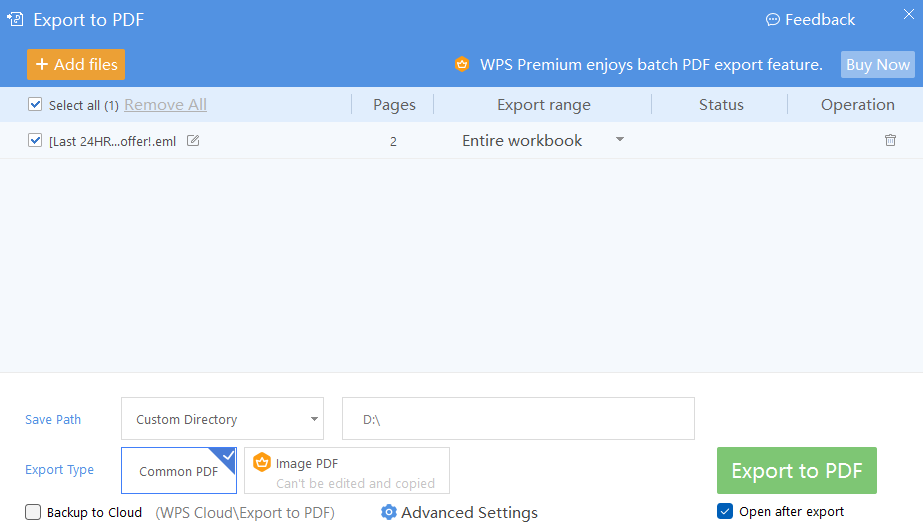Screen dimensions: 923x532
Task: Click the Remove All link
Action: (x=165, y=105)
